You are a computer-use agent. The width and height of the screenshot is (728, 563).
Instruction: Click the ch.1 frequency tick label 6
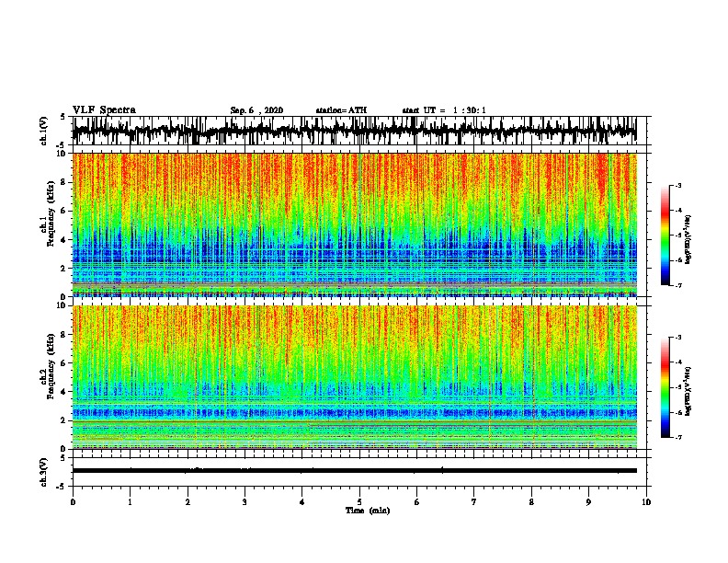(63, 211)
